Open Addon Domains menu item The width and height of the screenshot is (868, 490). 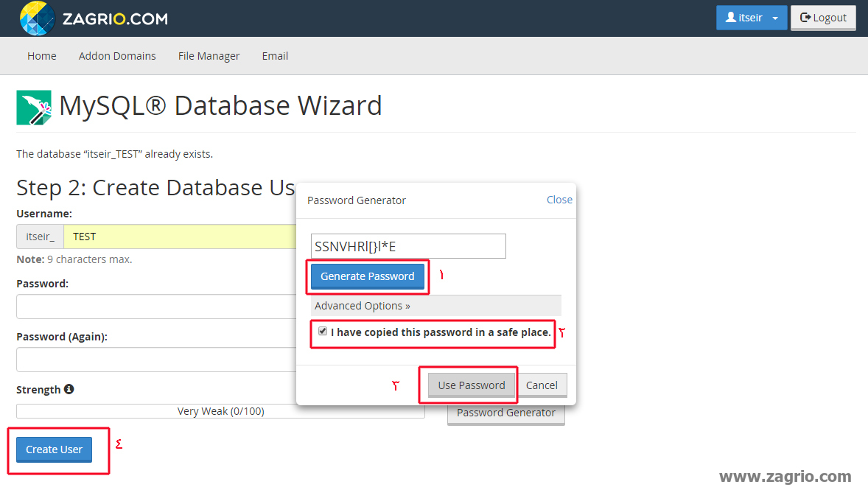point(117,56)
